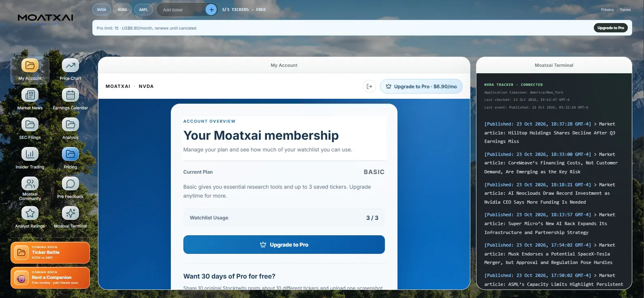The height and width of the screenshot is (298, 644).
Task: Select the AAPL ticker pill
Action: click(x=143, y=9)
